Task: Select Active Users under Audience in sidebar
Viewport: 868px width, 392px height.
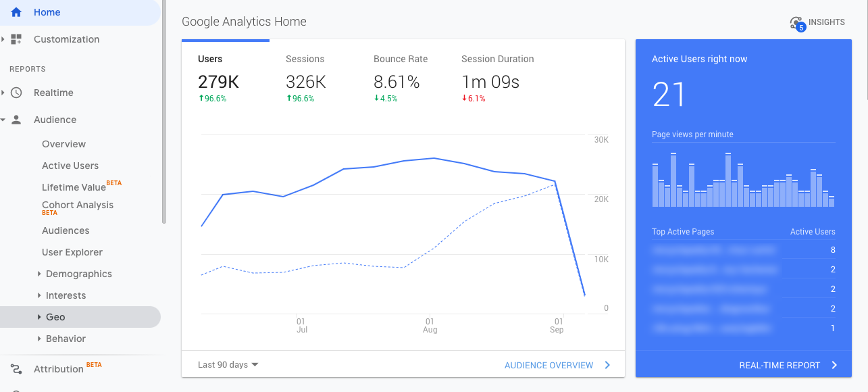Action: click(x=70, y=166)
